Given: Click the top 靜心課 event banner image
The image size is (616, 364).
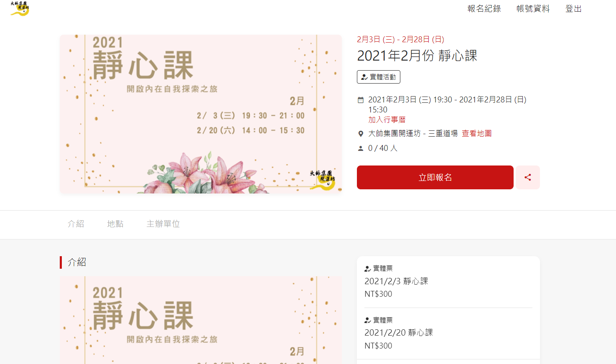Looking at the screenshot, I should (201, 114).
